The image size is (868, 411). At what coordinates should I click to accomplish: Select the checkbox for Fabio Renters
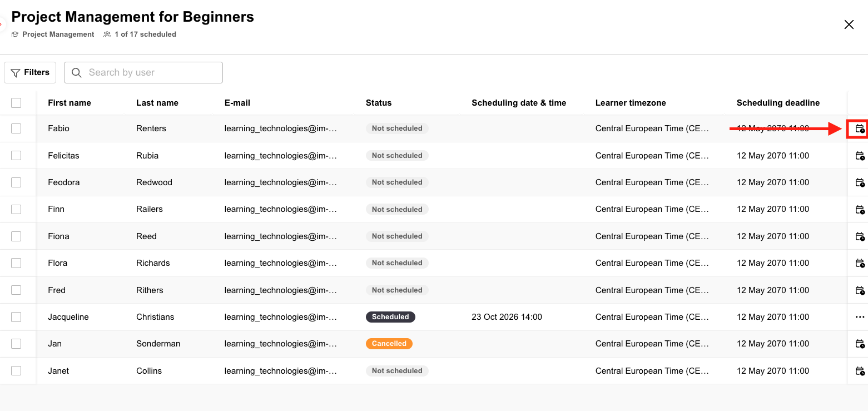(x=16, y=128)
